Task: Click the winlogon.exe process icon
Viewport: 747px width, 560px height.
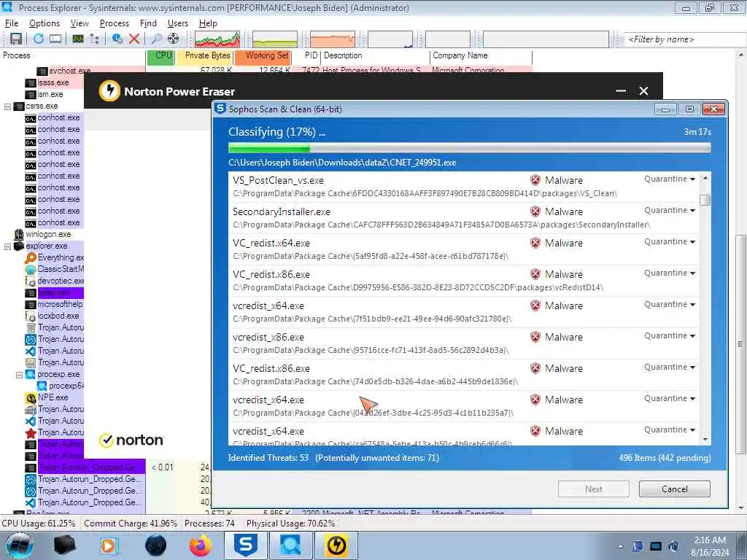Action: [x=19, y=234]
